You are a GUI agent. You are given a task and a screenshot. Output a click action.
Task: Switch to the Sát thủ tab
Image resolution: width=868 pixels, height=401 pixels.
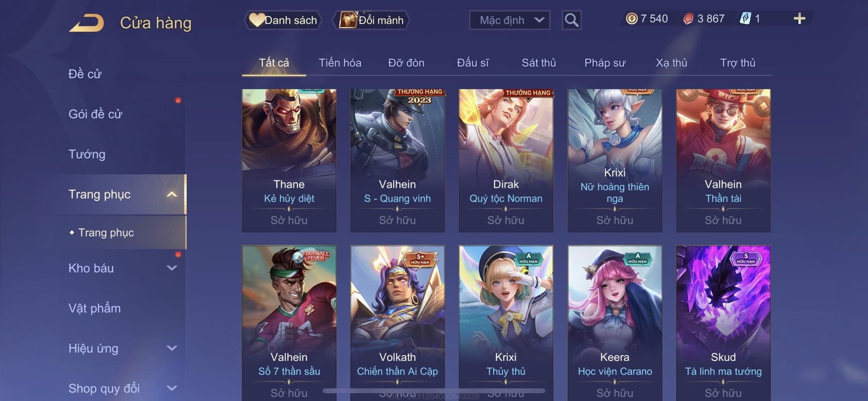[539, 63]
